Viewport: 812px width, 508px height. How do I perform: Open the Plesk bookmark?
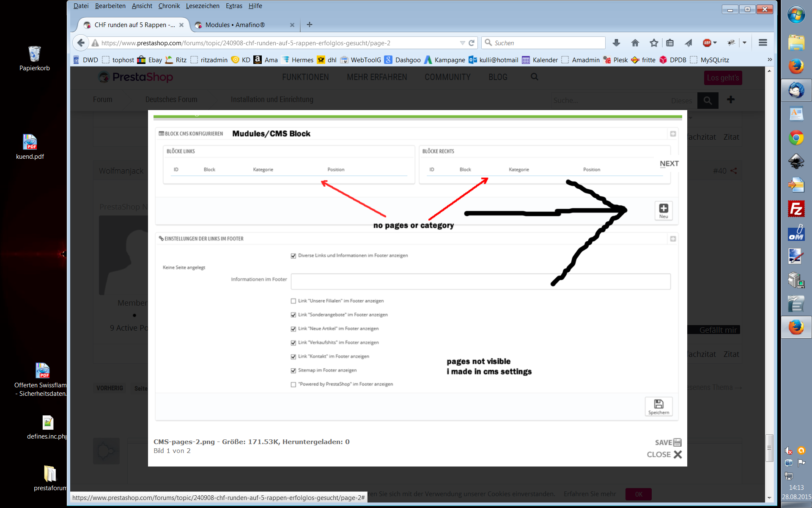pos(615,60)
